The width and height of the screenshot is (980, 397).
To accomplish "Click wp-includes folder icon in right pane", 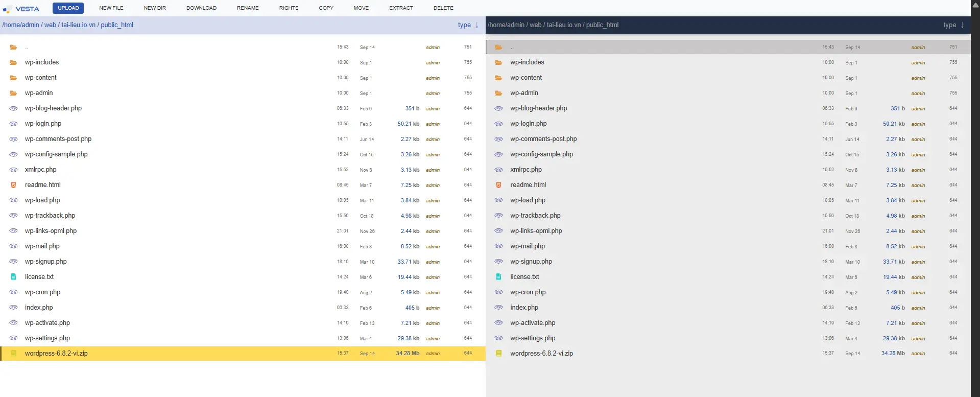I will [x=498, y=62].
